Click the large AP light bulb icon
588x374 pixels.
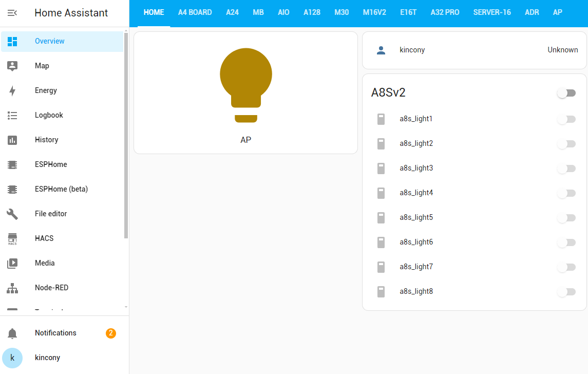tap(246, 85)
